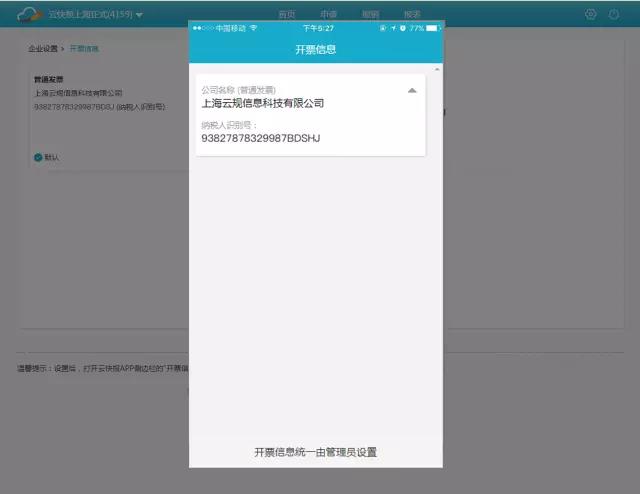640x494 pixels.
Task: Open the 首页 menu item
Action: [287, 14]
